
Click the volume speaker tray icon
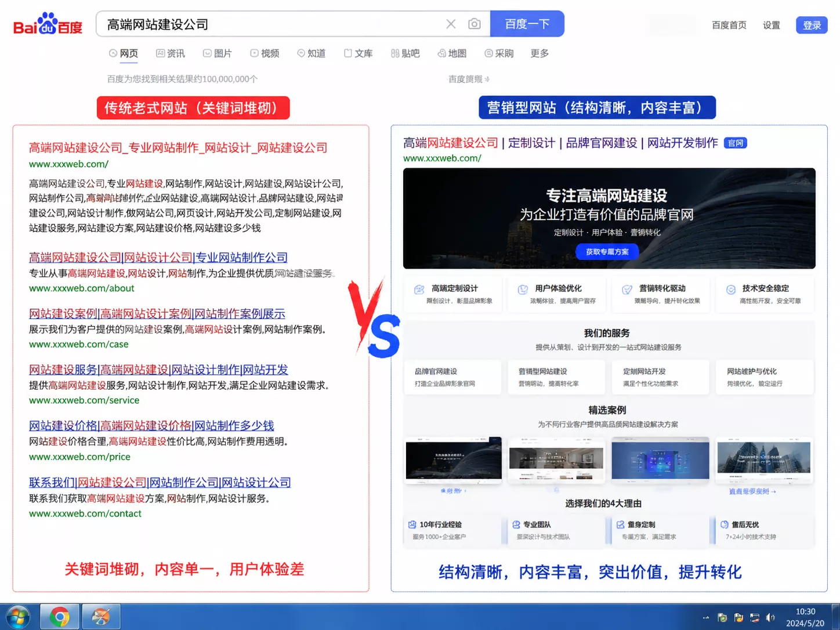click(x=770, y=618)
